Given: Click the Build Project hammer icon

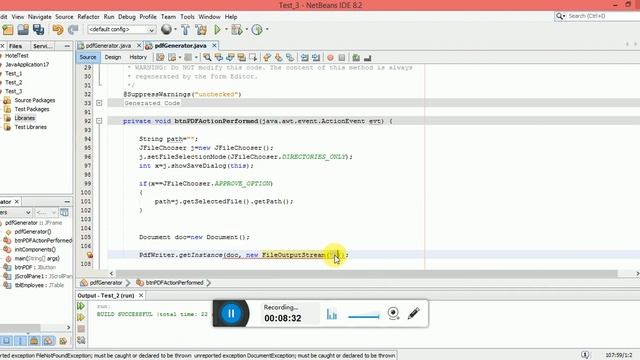Looking at the screenshot, I should [x=185, y=29].
